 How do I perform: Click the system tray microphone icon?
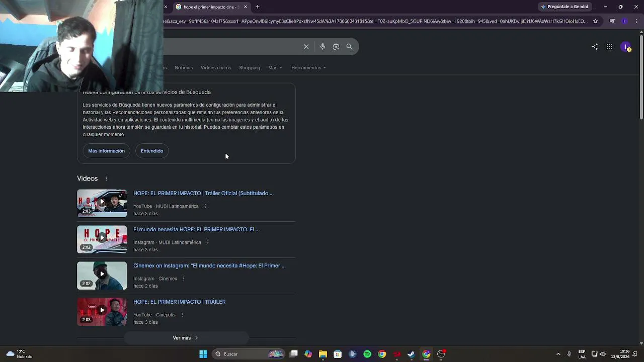point(570,354)
